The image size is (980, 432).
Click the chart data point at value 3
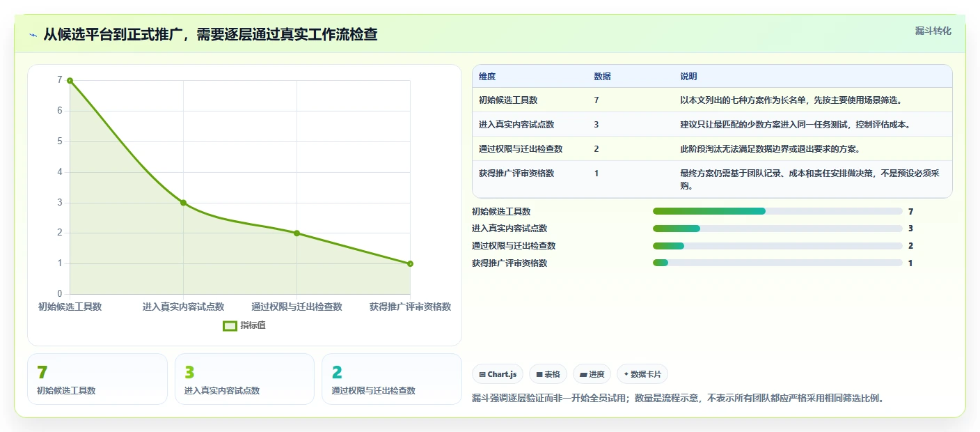[183, 203]
